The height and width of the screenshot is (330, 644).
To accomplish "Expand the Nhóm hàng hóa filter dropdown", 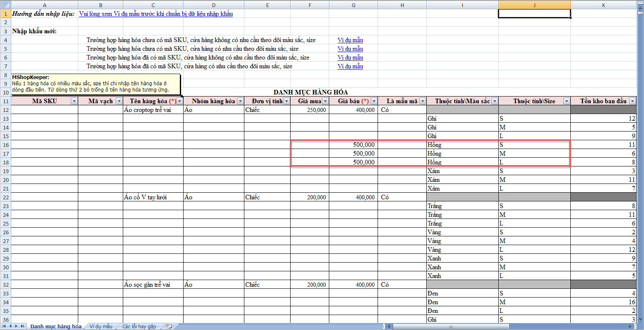I will (240, 101).
